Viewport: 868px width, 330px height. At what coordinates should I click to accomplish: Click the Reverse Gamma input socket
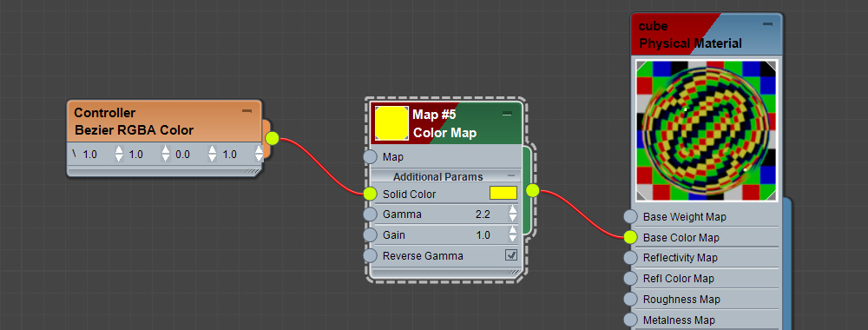point(370,256)
